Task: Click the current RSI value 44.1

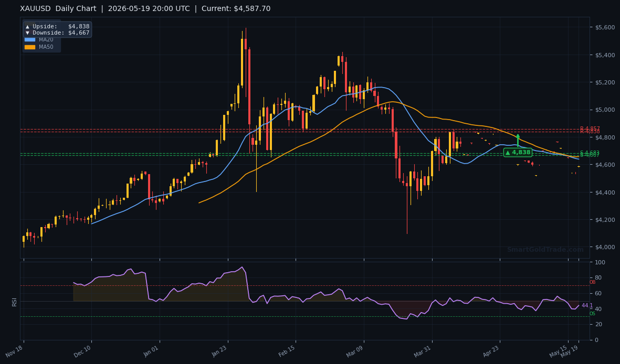Action: coord(587,305)
